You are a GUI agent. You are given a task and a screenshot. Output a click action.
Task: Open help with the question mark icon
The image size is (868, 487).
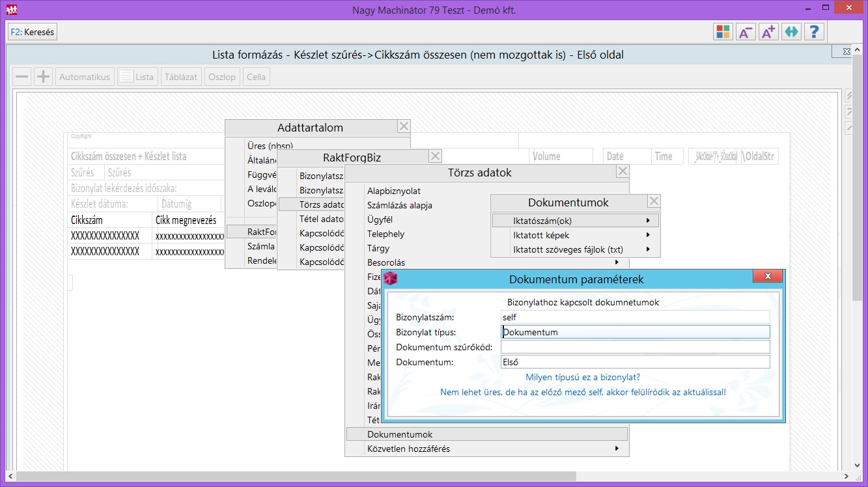click(x=814, y=32)
